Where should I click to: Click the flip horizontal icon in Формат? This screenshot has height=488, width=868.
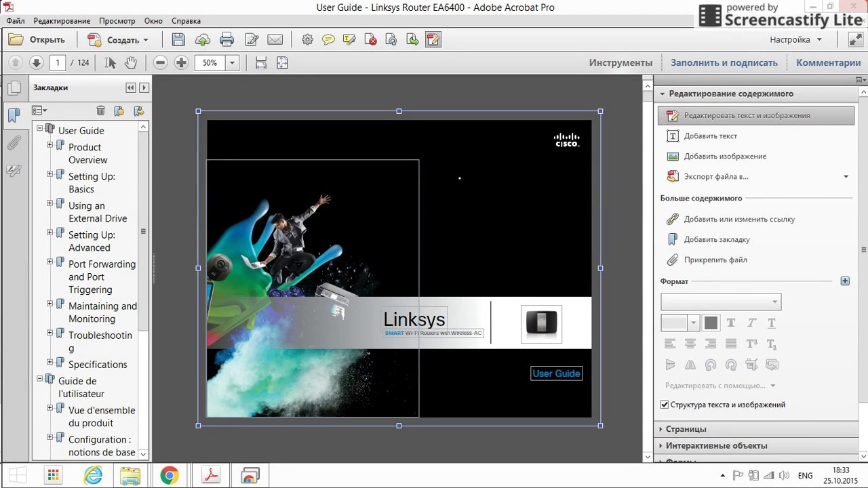(x=690, y=365)
